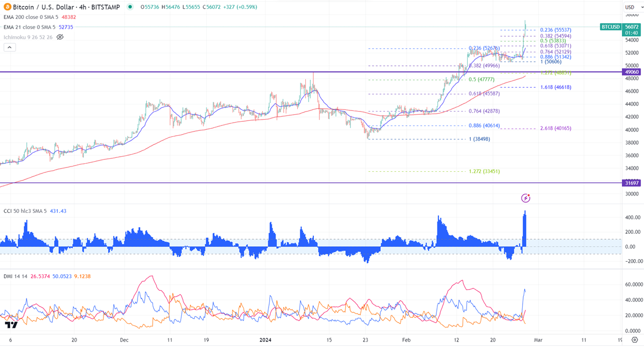Click the Fibonacci label 0.764 (42878)
Viewport: 644px width, 348px height.
pos(484,111)
